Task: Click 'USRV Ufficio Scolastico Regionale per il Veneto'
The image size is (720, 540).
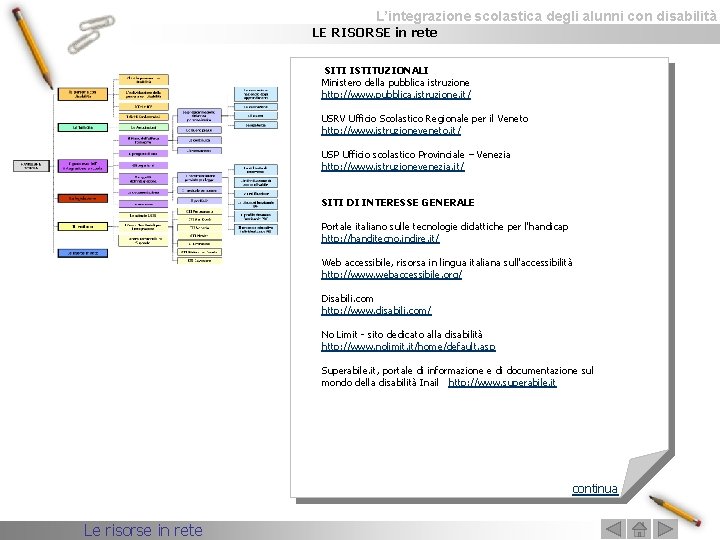Action: (425, 118)
